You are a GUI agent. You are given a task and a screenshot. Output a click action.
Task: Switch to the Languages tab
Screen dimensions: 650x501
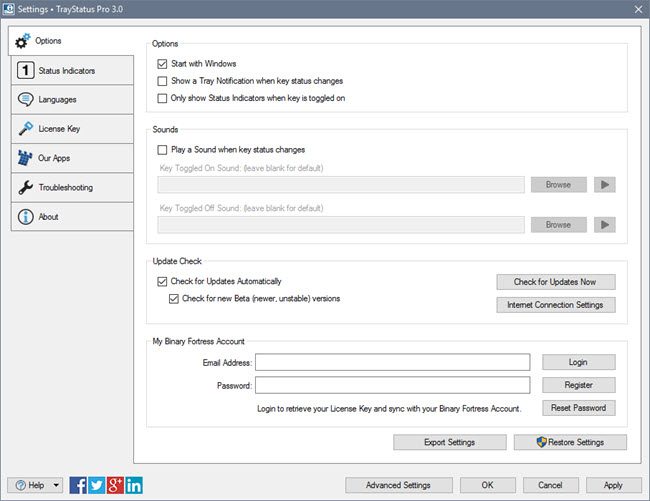(72, 99)
